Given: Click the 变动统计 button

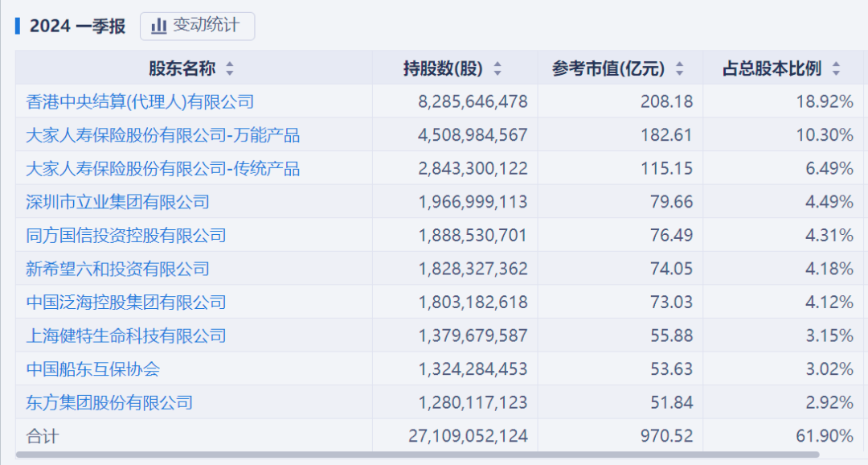Looking at the screenshot, I should pyautogui.click(x=197, y=26).
